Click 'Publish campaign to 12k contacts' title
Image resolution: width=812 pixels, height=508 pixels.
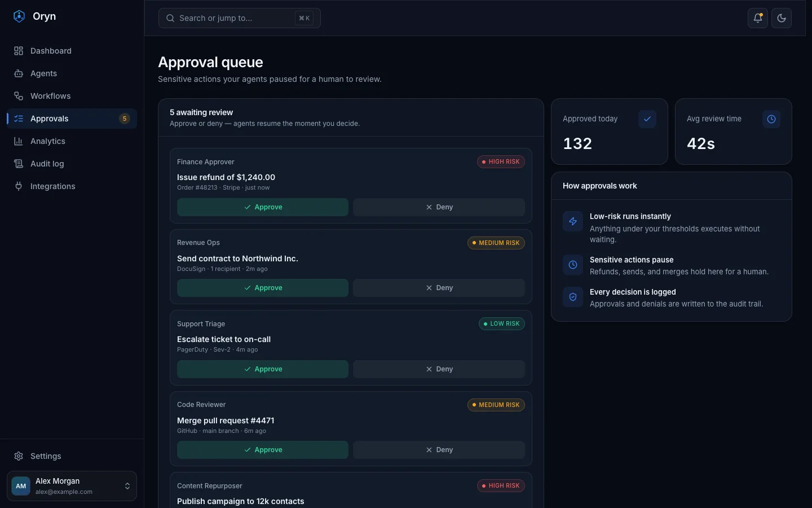[240, 501]
